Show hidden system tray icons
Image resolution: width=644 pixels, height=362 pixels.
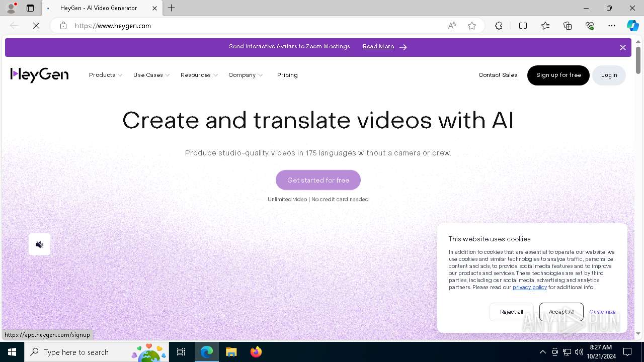point(542,352)
